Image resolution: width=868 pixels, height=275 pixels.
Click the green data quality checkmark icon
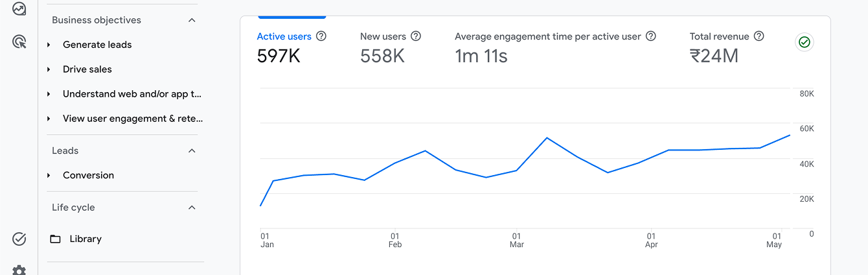coord(805,42)
